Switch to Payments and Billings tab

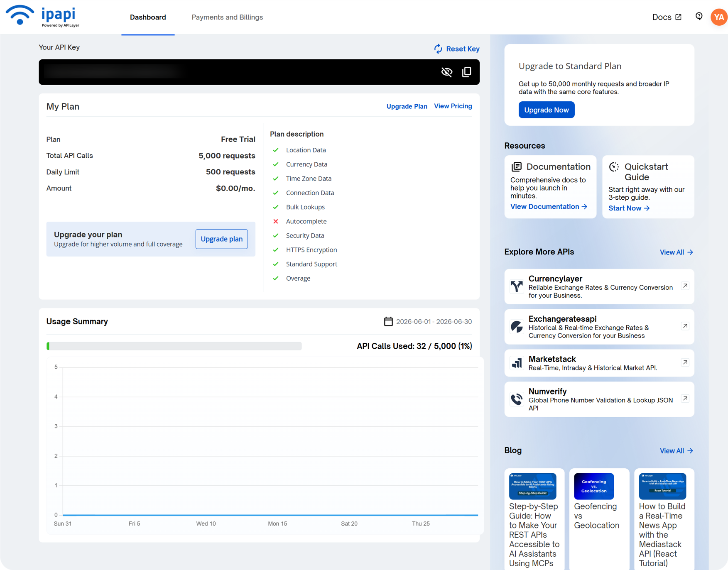pos(227,17)
